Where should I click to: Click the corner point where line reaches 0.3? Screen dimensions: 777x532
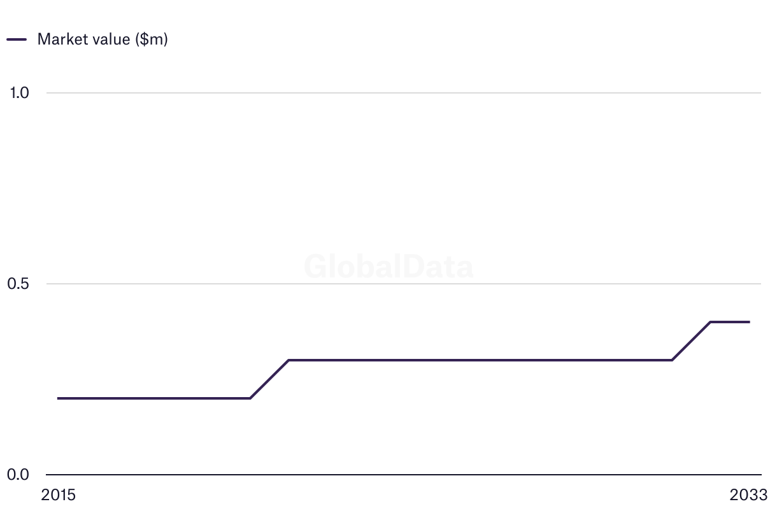[289, 360]
